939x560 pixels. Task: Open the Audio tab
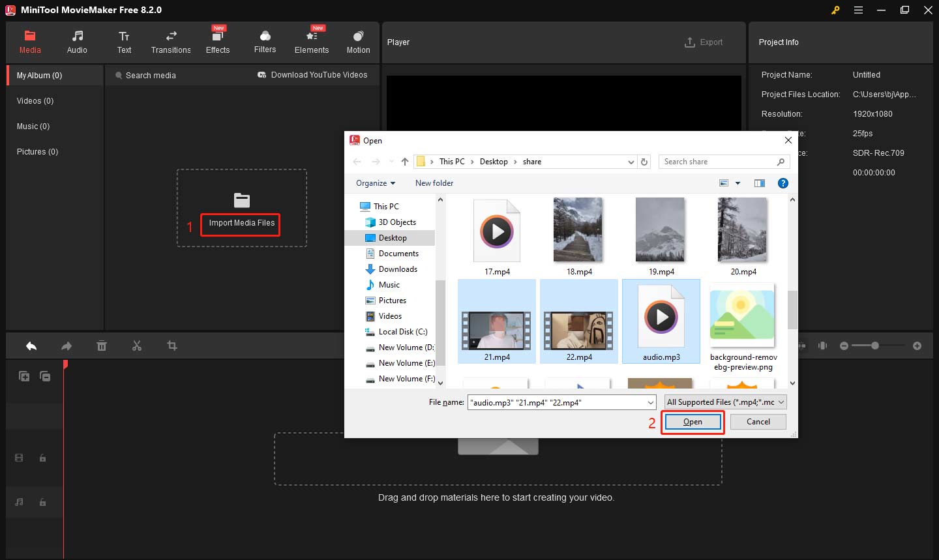(x=77, y=42)
